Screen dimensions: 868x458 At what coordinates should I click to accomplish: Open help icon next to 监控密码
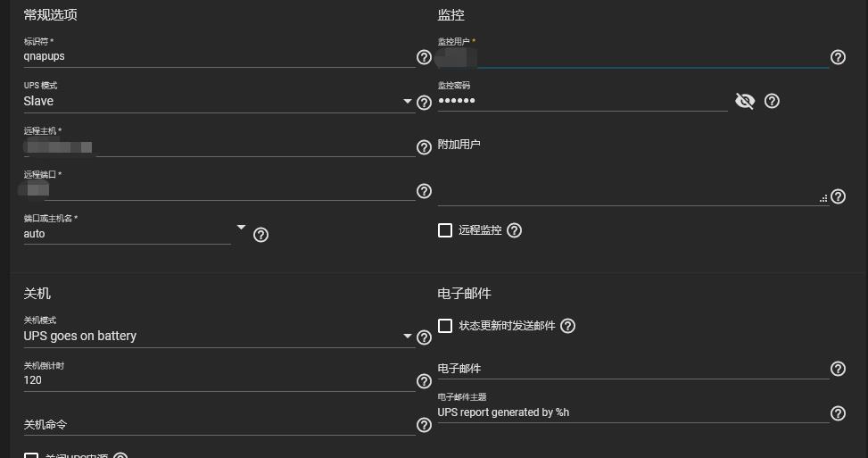[x=772, y=101]
